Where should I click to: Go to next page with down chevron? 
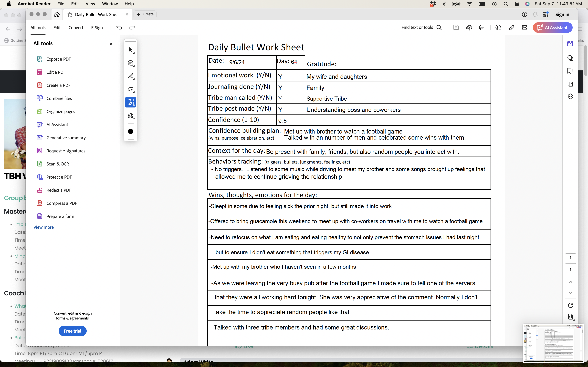(570, 293)
